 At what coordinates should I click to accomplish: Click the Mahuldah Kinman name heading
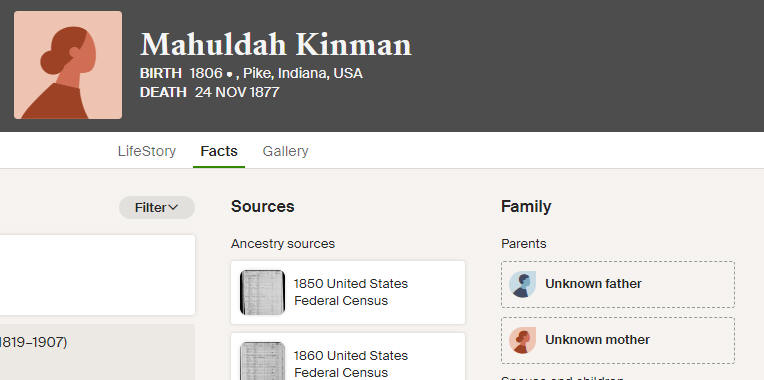point(276,45)
